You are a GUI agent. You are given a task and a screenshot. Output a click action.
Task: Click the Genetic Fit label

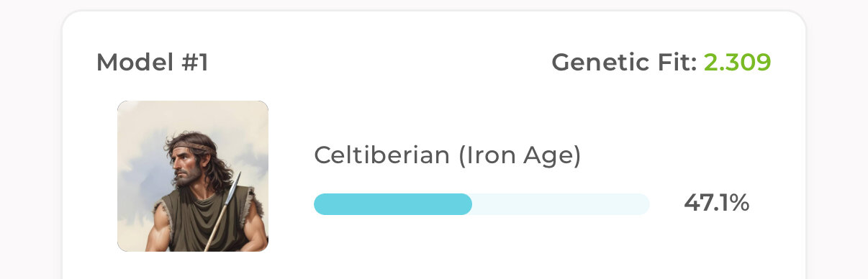(624, 63)
